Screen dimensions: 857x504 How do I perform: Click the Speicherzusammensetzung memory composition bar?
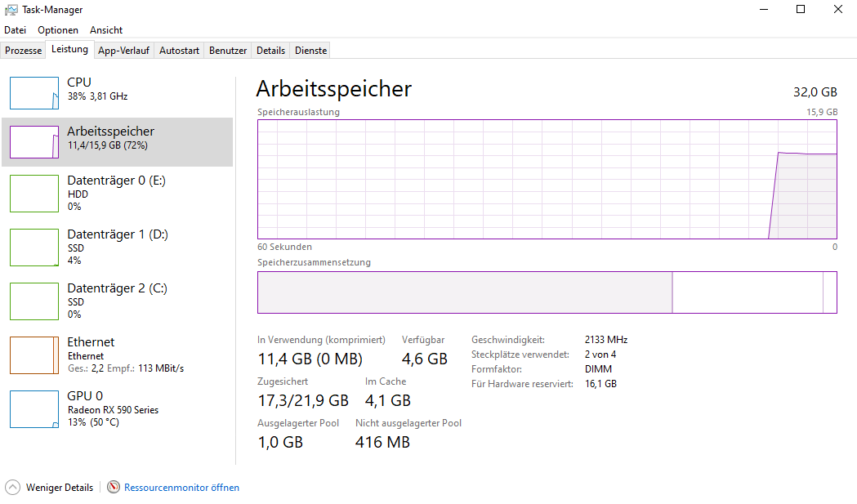[547, 292]
